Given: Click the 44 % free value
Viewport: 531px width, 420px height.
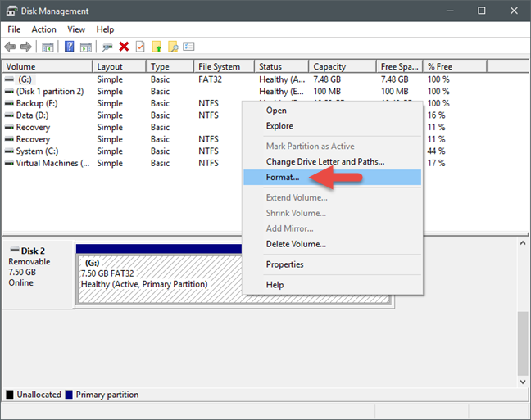Looking at the screenshot, I should coord(436,151).
